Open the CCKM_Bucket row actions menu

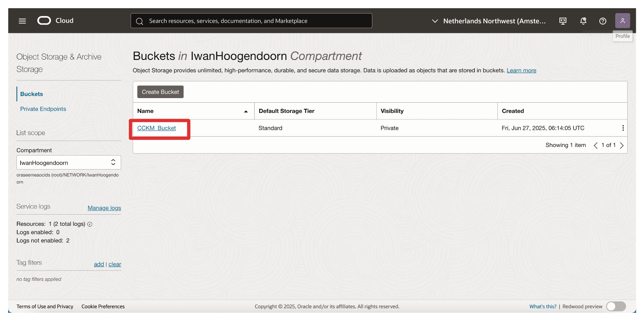[623, 128]
